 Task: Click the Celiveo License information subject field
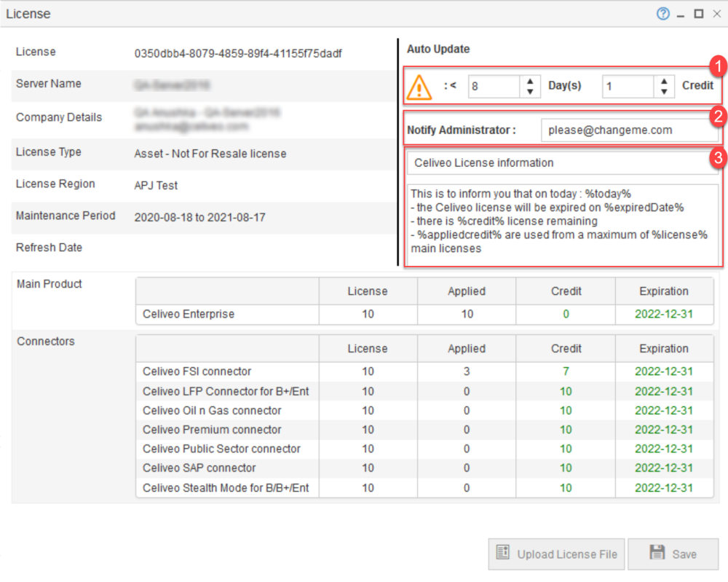(563, 163)
